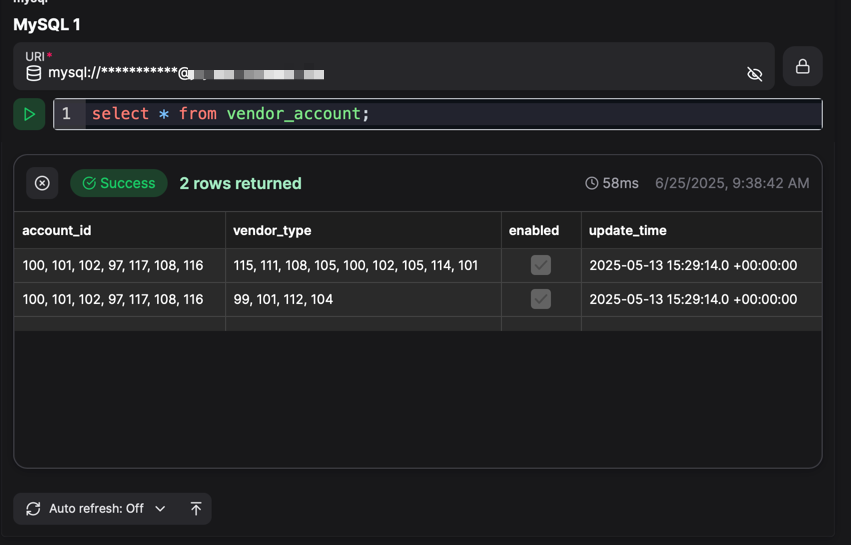Click the scroll-to-top arrow icon

[x=196, y=508]
